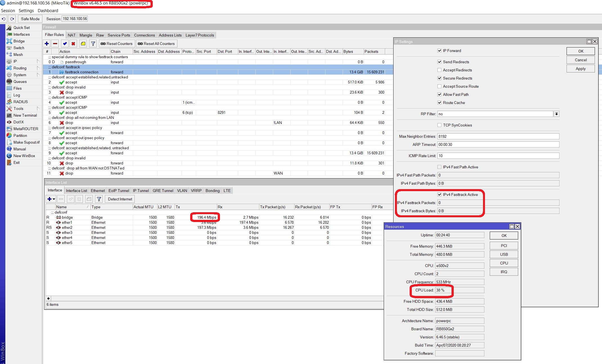Toggle IP Forward checkbox

[x=439, y=51]
